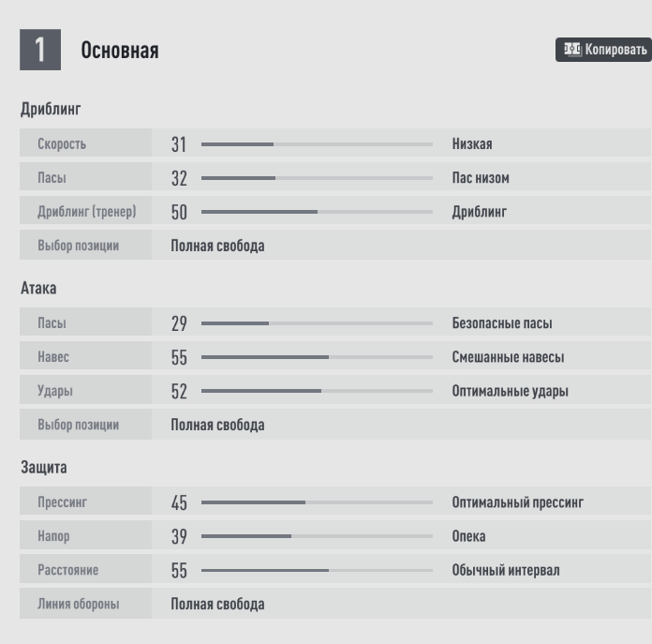This screenshot has width=652, height=644.
Task: Set the Напор slider
Action: pos(317,536)
